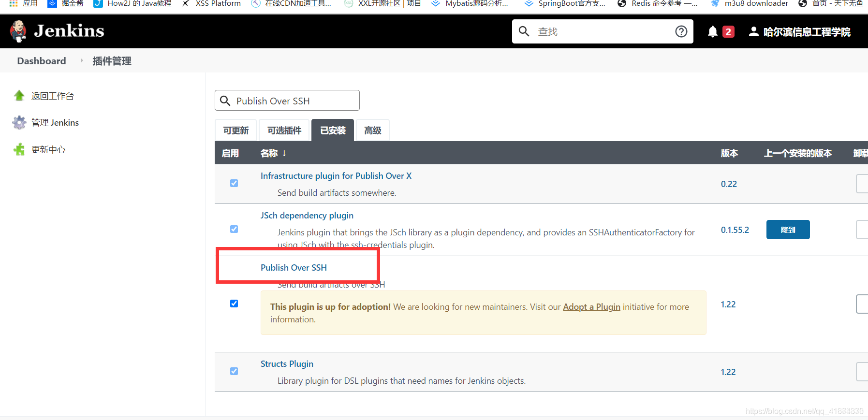This screenshot has height=420, width=868.
Task: Open the m3u8 downloader bookmark
Action: 750,3
